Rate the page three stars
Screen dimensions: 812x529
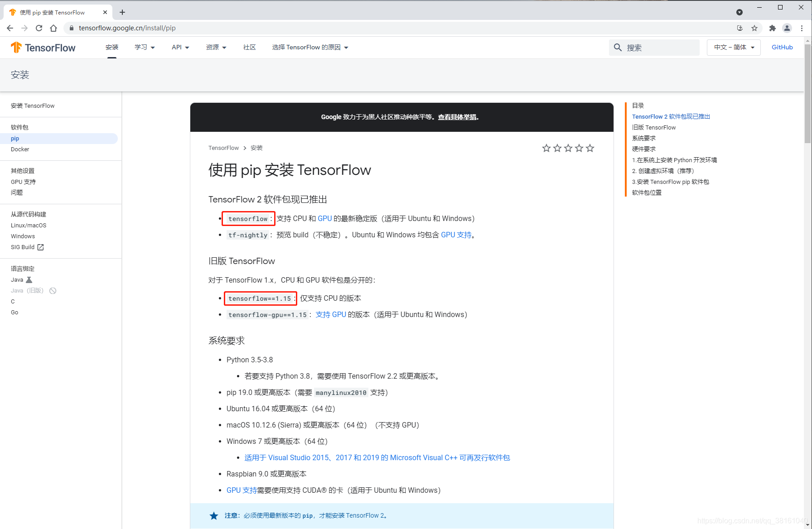click(x=568, y=148)
